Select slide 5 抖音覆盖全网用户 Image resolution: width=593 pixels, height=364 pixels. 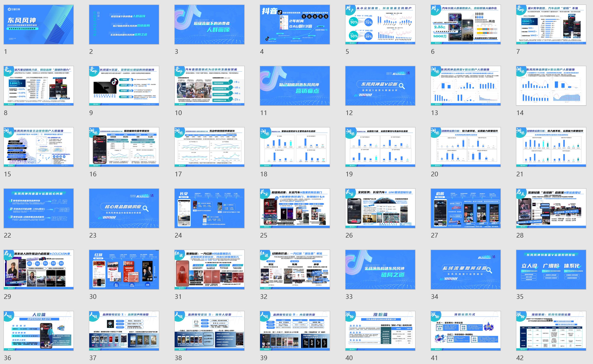pyautogui.click(x=380, y=25)
